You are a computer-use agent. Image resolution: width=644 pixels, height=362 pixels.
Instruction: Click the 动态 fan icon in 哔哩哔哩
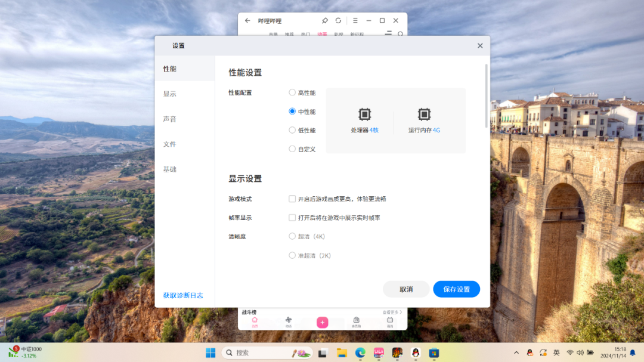click(289, 321)
